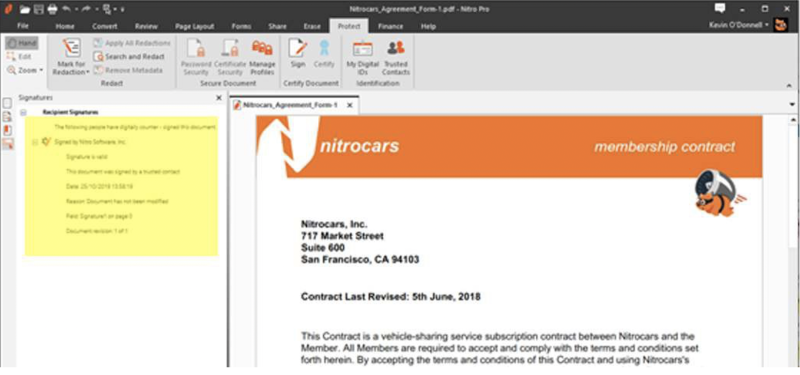Image resolution: width=800 pixels, height=375 pixels.
Task: Click the signature Date line
Action: coord(99,187)
